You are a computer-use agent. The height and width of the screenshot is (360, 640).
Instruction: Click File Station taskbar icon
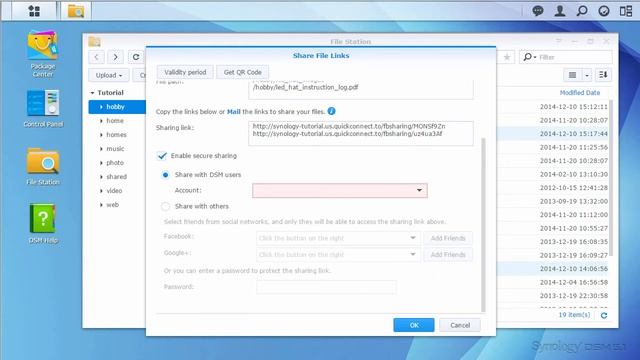(x=76, y=11)
